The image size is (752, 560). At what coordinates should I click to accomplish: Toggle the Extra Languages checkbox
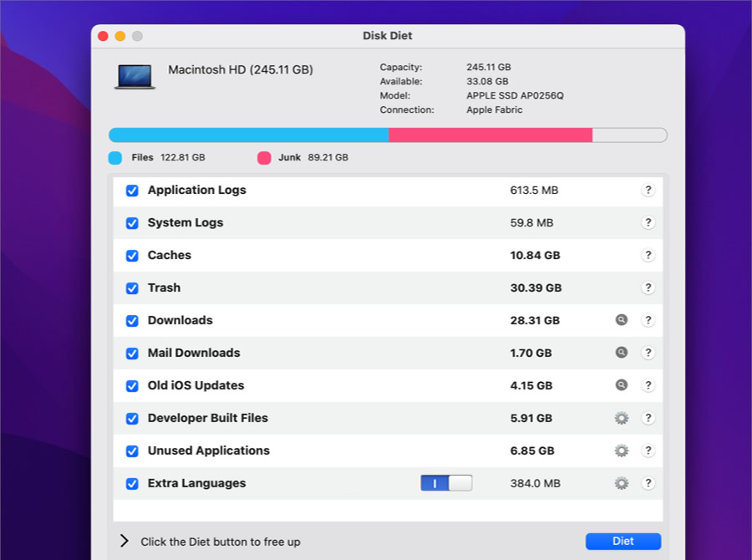pyautogui.click(x=132, y=484)
